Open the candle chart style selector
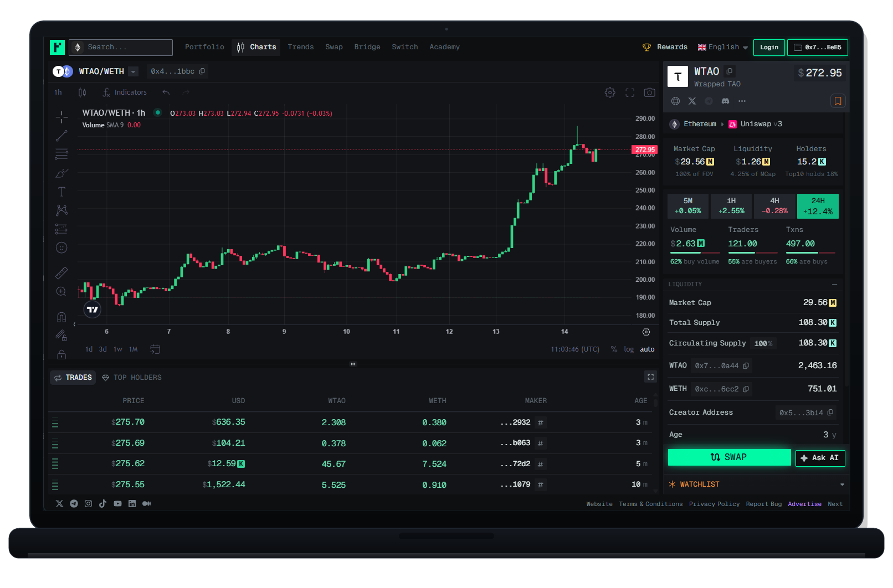The width and height of the screenshot is (893, 588). coord(82,92)
